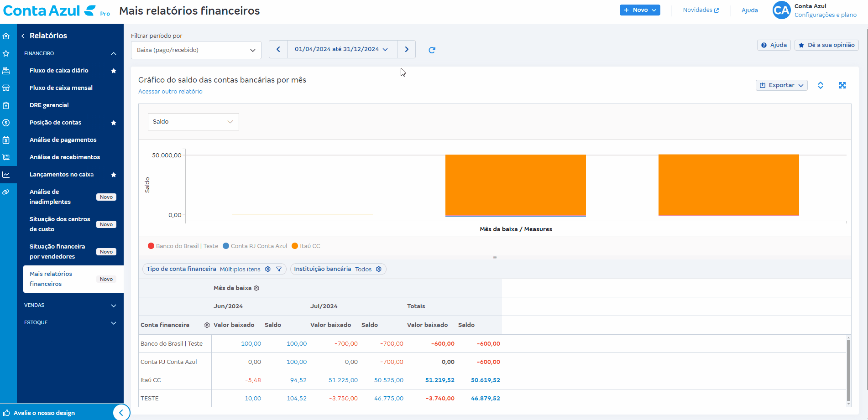Open Tipo de conta financeira settings gear
The height and width of the screenshot is (420, 868).
(268, 270)
